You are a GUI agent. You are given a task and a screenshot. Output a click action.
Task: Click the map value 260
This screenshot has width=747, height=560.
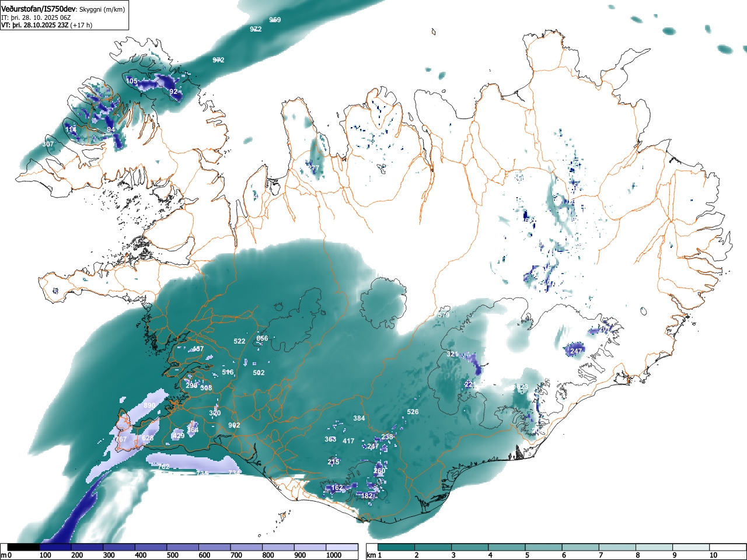pos(379,471)
